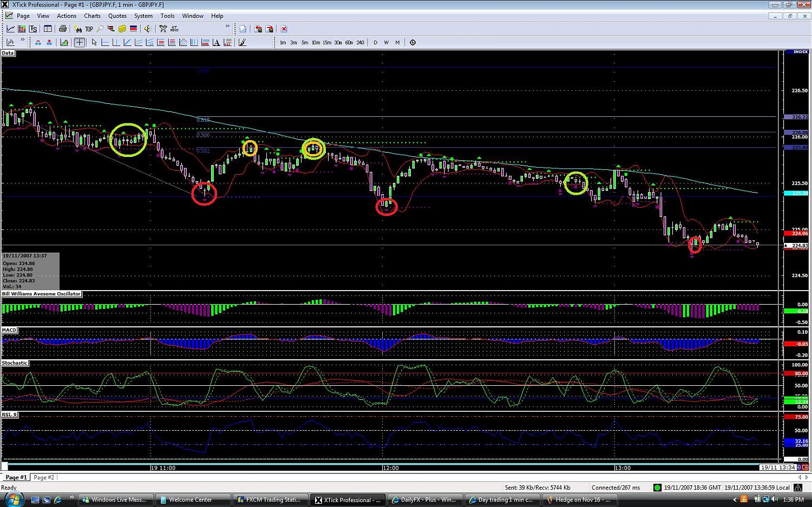The image size is (812, 507).
Task: Open the TOP list tool
Action: [x=89, y=29]
